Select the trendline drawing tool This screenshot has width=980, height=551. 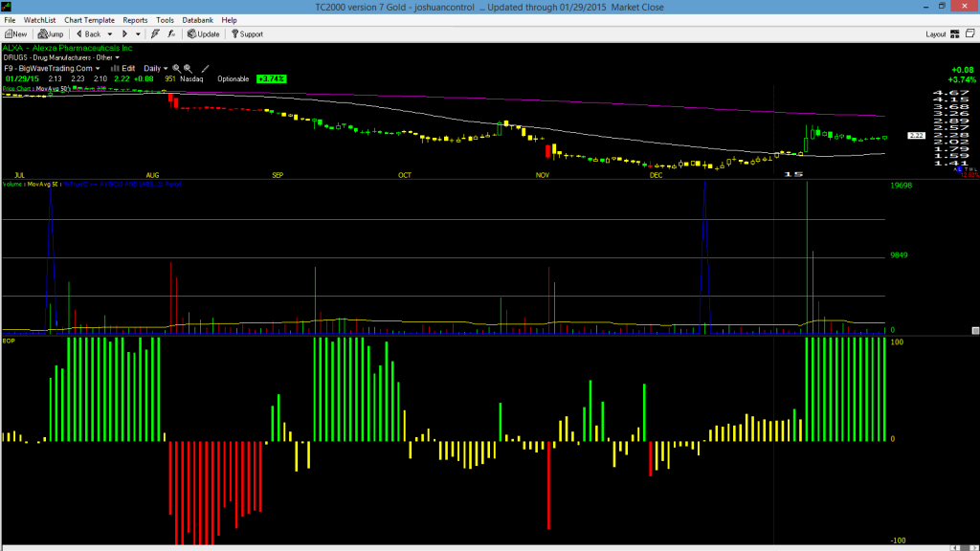pos(205,69)
